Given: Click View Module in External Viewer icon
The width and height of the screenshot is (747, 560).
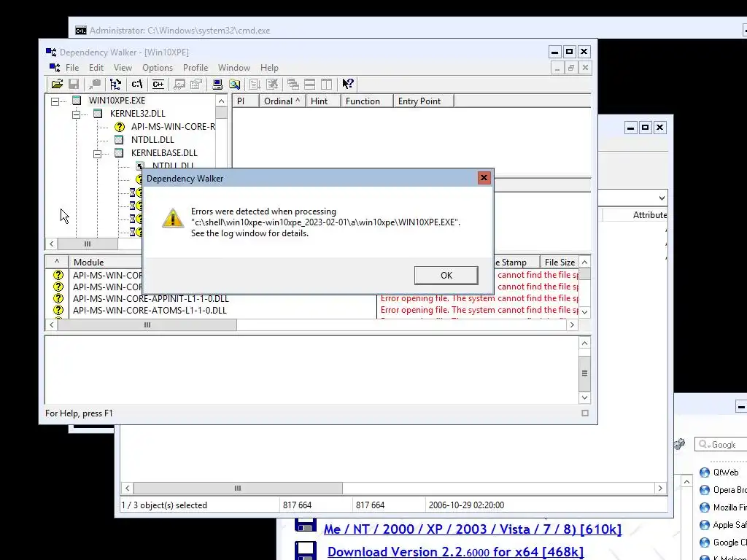Looking at the screenshot, I should (179, 85).
